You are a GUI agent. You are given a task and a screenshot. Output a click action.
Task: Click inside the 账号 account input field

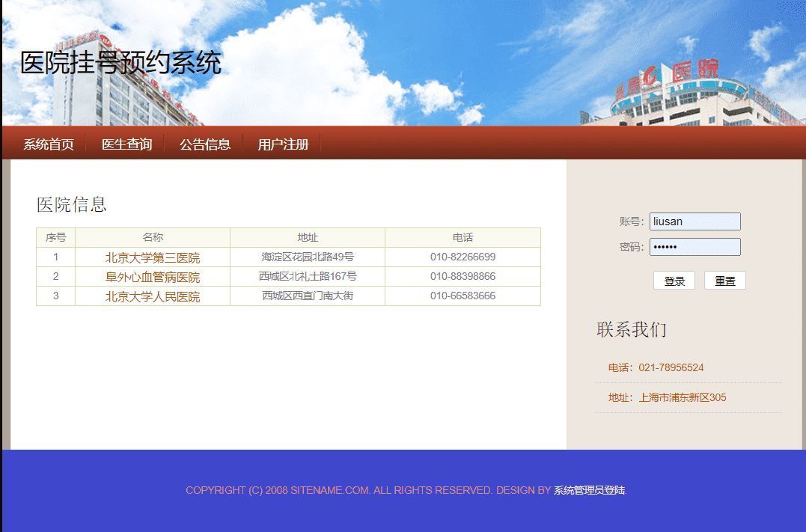[x=694, y=221]
